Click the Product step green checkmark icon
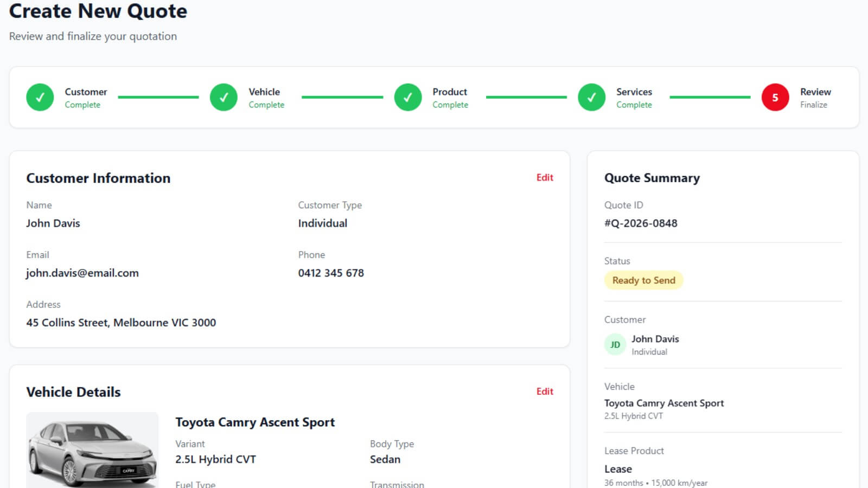 coord(408,98)
